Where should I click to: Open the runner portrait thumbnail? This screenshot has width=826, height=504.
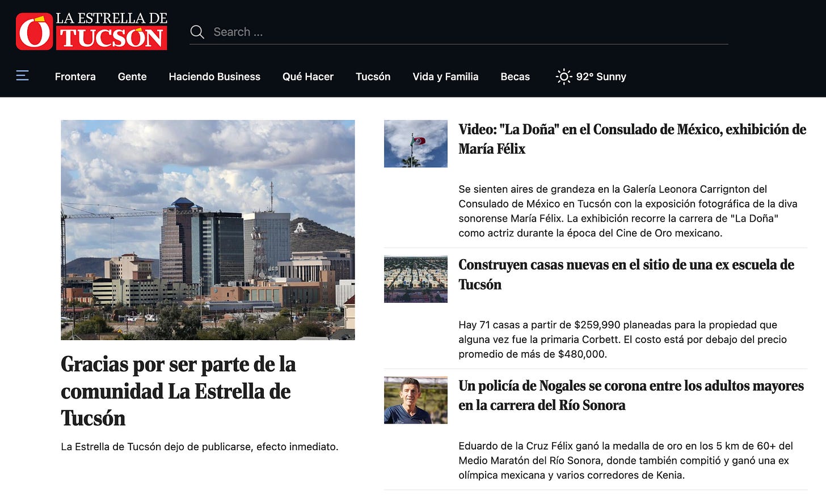pos(416,400)
